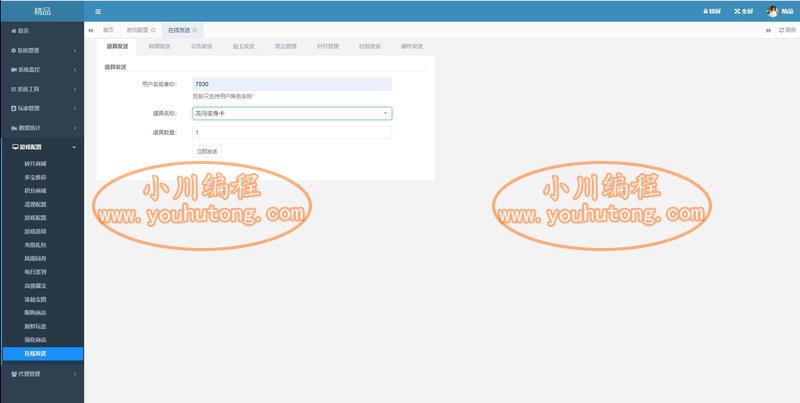Click the 系统工具 icon in sidebar

14,89
